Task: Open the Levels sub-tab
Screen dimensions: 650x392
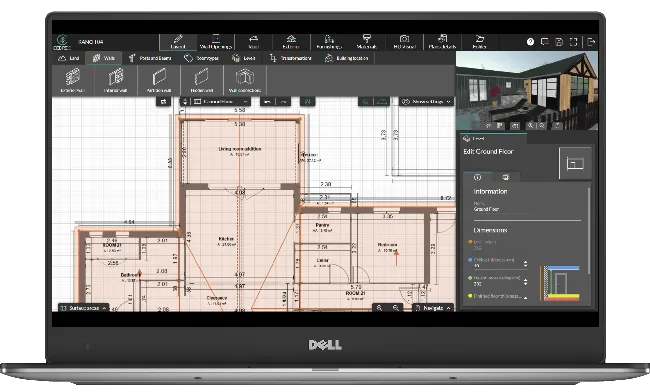Action: (243, 58)
